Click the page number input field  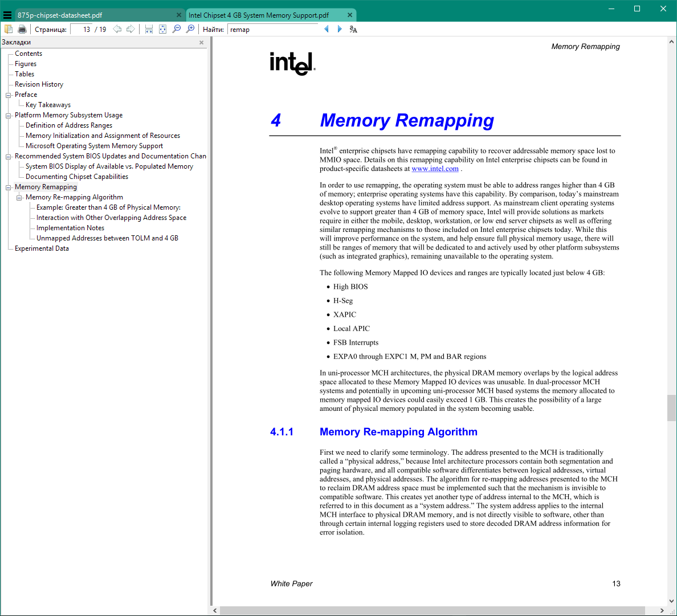pyautogui.click(x=81, y=30)
